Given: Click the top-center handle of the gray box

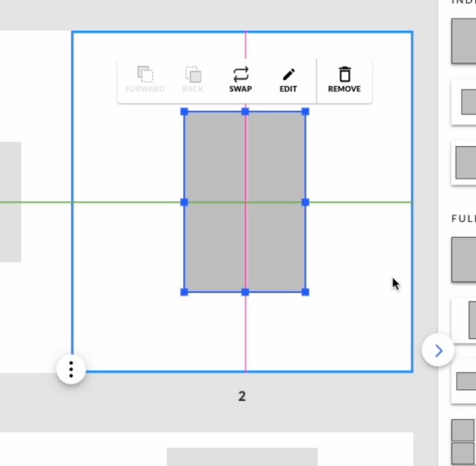Looking at the screenshot, I should click(x=246, y=112).
